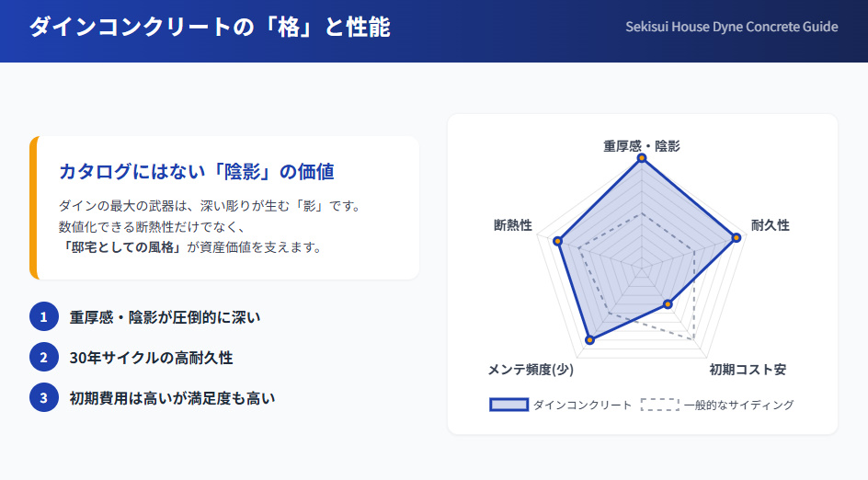868x480 pixels.
Task: Click the 重厚感・陰影 radar axis label
Action: coord(642,145)
